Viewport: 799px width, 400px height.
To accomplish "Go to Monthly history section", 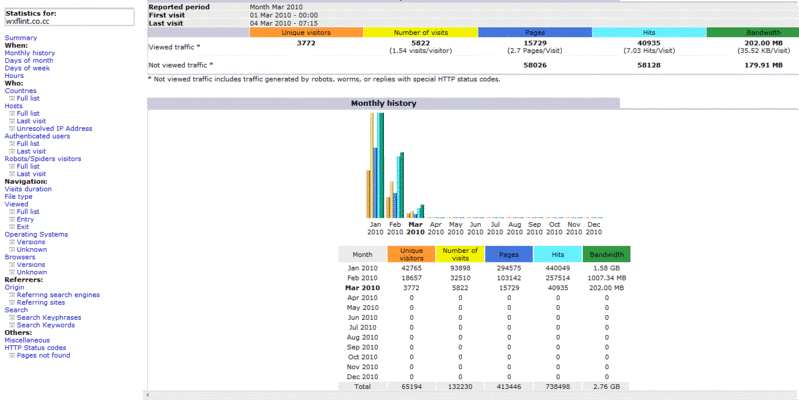I will coord(30,53).
